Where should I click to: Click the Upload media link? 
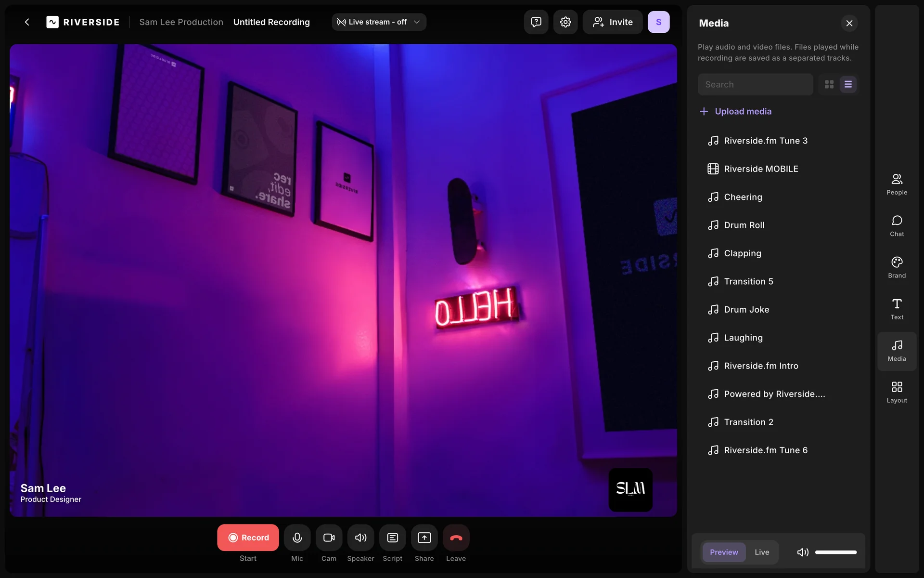[743, 111]
